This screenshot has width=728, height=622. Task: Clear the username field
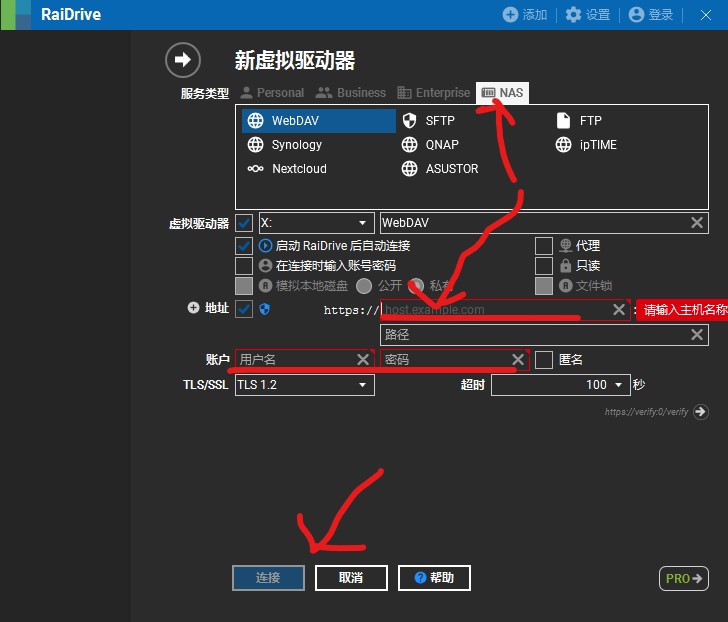pyautogui.click(x=363, y=359)
